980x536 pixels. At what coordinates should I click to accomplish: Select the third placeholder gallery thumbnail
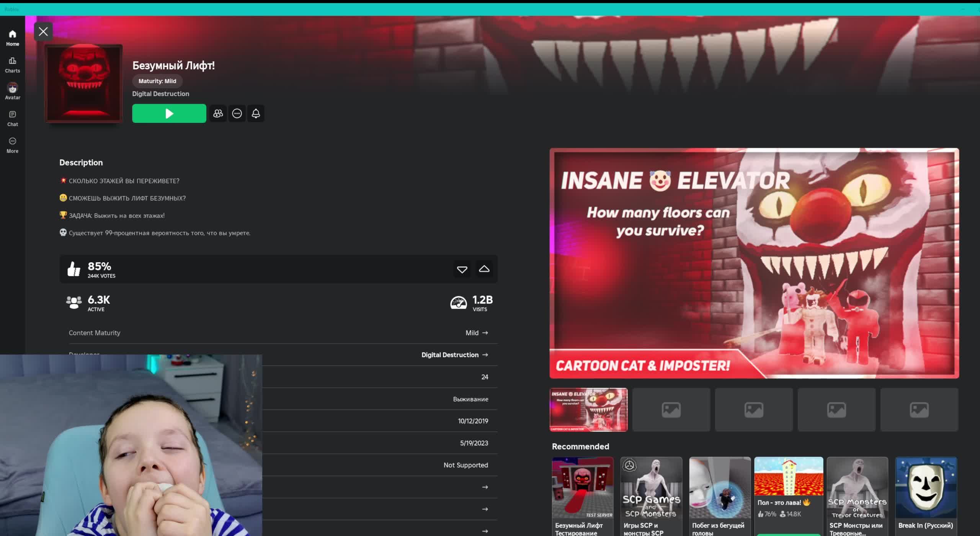click(754, 410)
